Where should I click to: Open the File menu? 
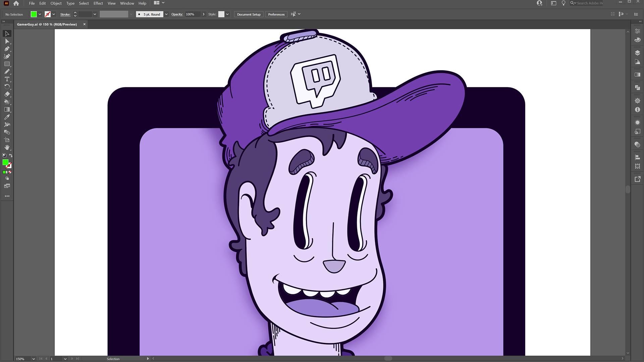click(x=32, y=3)
